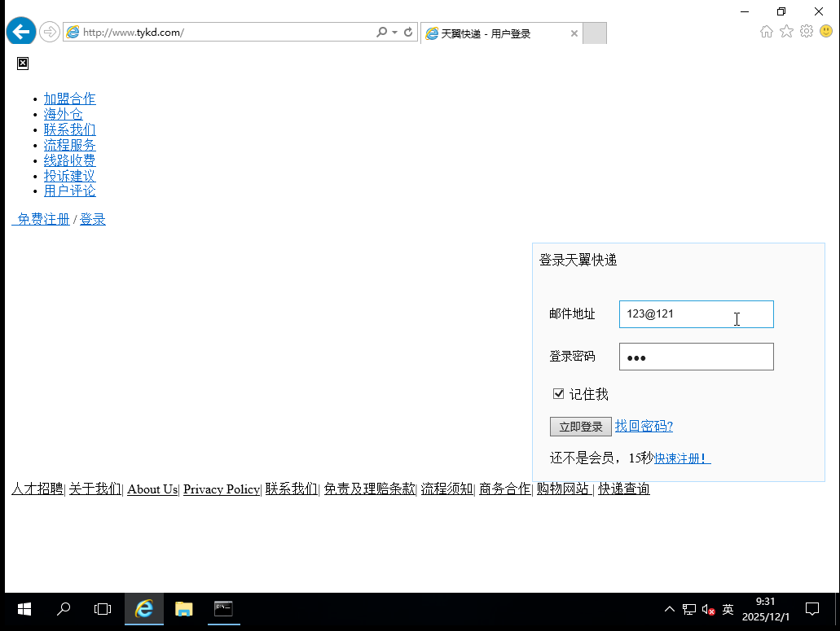Open the browser home page icon
Viewport: 840px width, 631px height.
click(x=766, y=31)
